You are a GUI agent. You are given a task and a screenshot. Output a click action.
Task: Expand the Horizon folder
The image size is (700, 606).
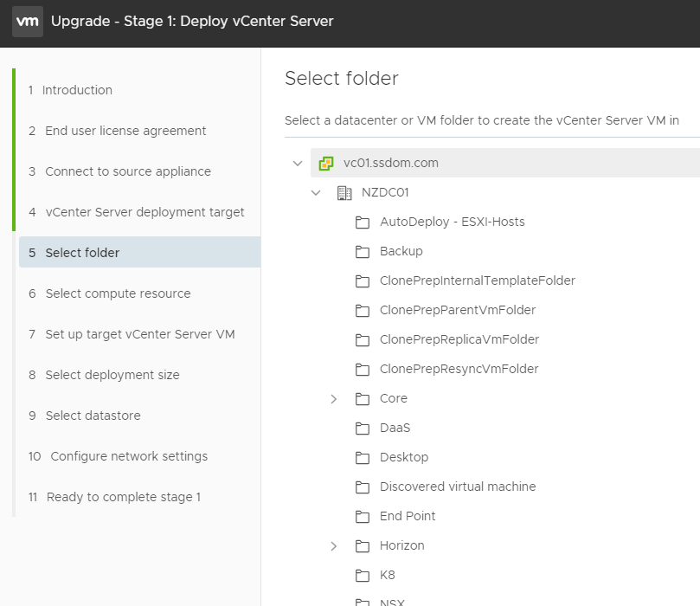[334, 546]
